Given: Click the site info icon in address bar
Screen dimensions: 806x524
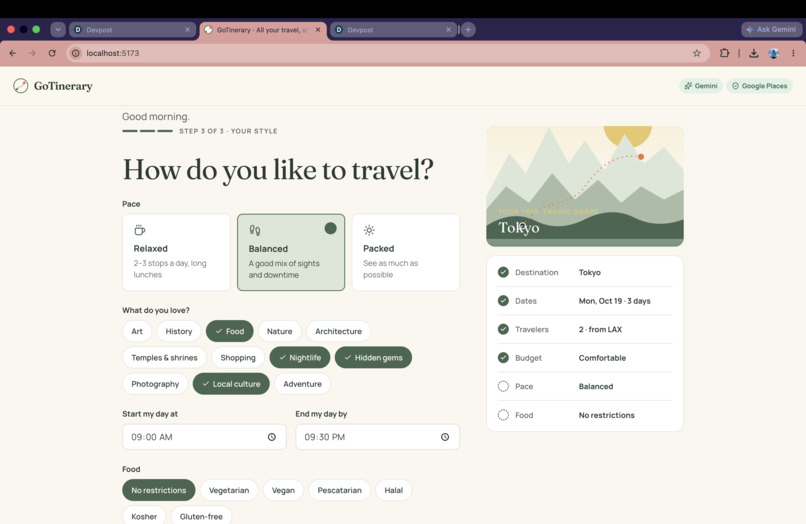Looking at the screenshot, I should point(76,53).
